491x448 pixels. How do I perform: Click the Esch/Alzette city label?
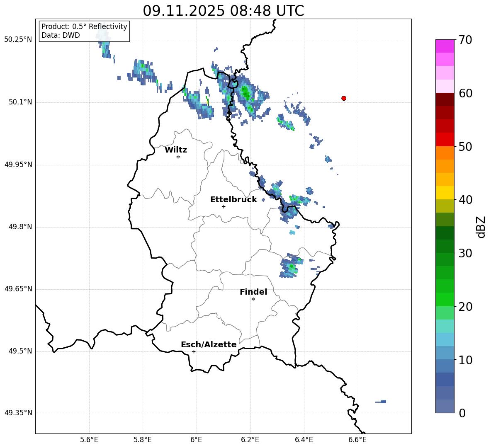(209, 344)
